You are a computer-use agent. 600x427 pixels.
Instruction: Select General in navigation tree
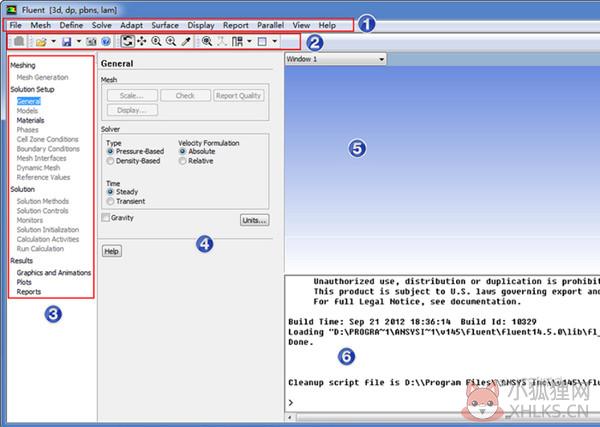(29, 101)
